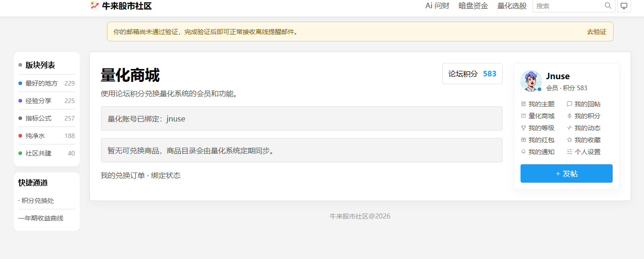Open the 经验分享 board
Screen dimensions: 644x259
(39, 101)
